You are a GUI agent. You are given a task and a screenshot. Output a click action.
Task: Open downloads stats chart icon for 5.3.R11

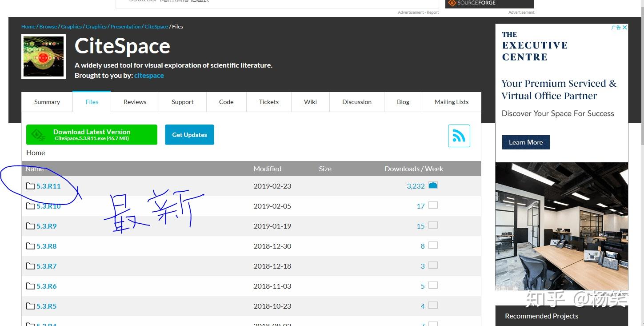433,185
